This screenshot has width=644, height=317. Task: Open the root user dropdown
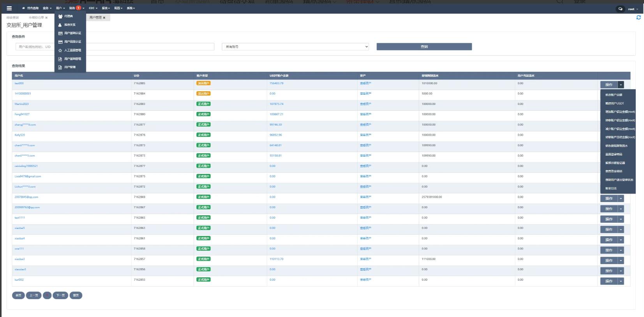633,9
